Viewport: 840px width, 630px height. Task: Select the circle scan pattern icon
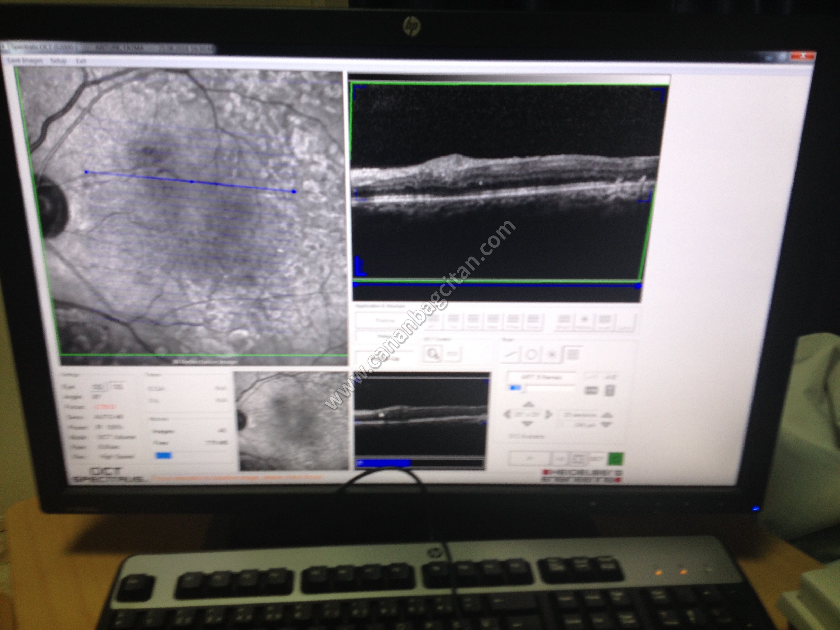tap(532, 355)
